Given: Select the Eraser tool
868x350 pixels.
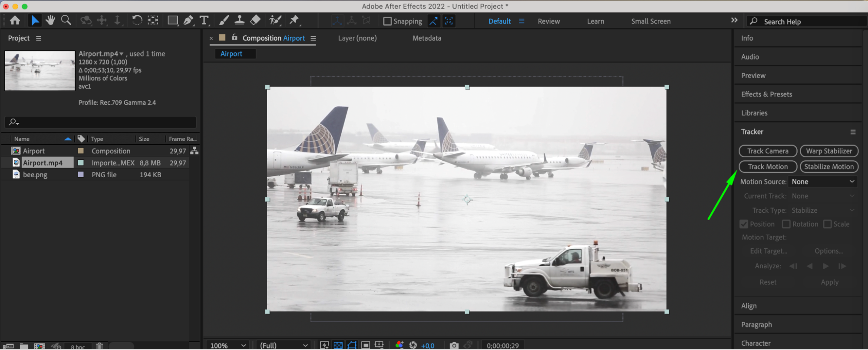Looking at the screenshot, I should click(255, 20).
